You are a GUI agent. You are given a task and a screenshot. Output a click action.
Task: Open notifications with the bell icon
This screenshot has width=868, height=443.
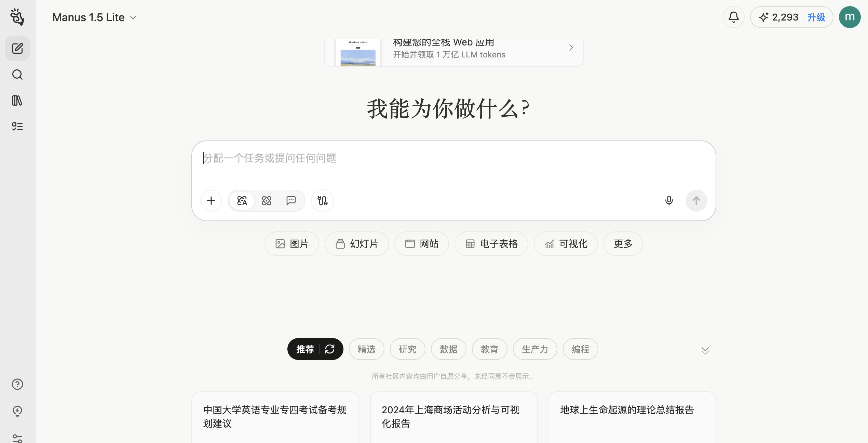(733, 17)
